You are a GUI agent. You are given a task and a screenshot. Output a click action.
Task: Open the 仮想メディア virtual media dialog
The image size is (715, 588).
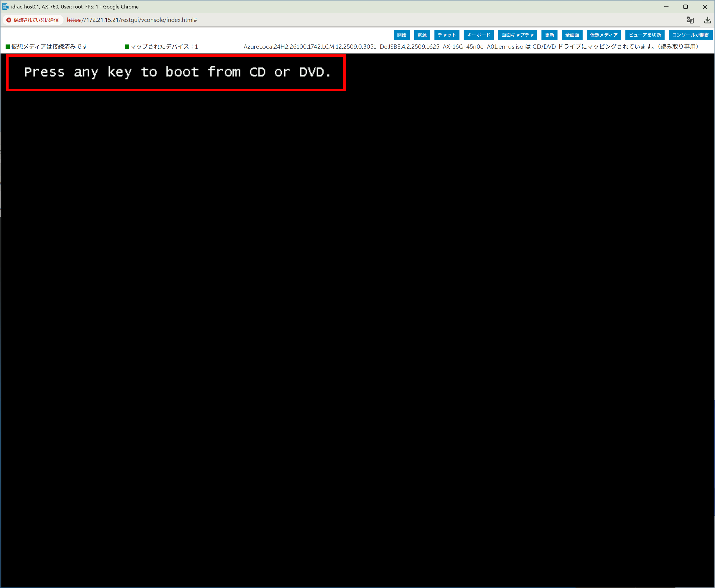tap(604, 35)
